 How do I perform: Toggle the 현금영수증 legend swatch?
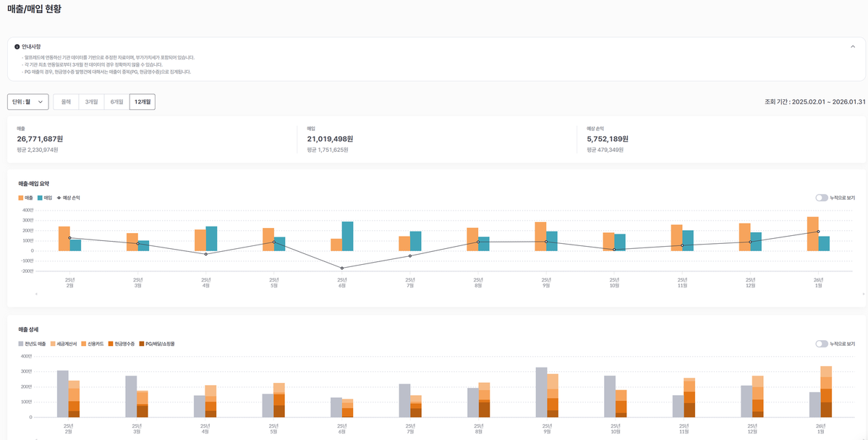(x=111, y=344)
